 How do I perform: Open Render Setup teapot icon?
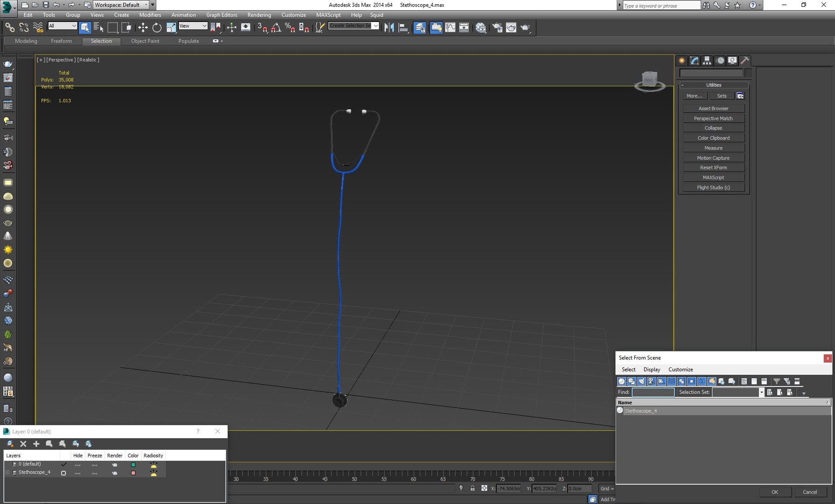(497, 28)
